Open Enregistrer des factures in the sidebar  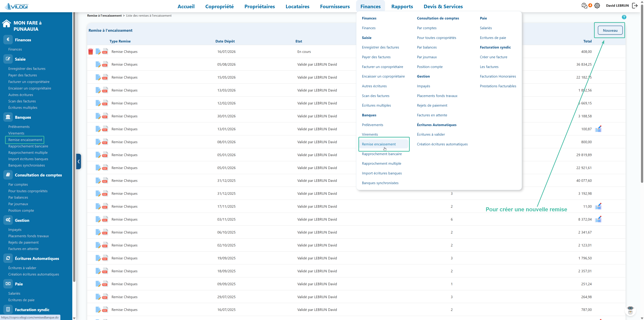click(x=27, y=68)
